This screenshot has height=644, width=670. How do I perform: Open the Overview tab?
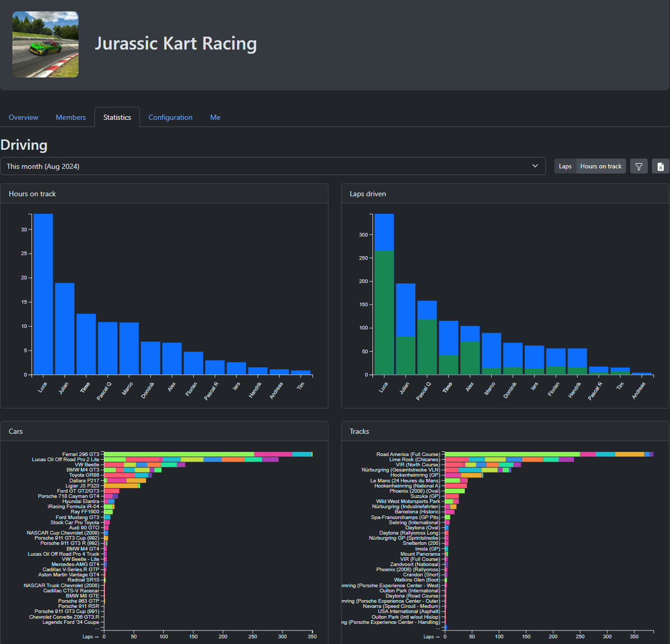23,117
